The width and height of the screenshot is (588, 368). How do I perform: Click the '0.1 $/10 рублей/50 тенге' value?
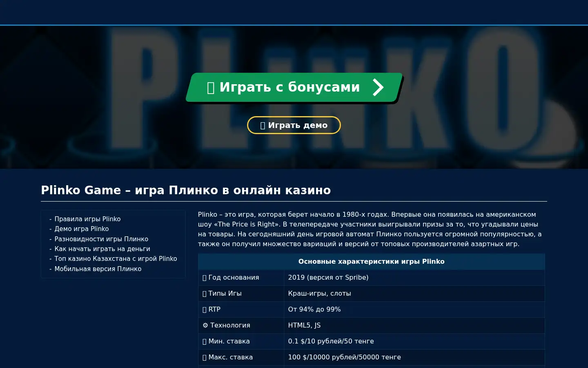[331, 341]
